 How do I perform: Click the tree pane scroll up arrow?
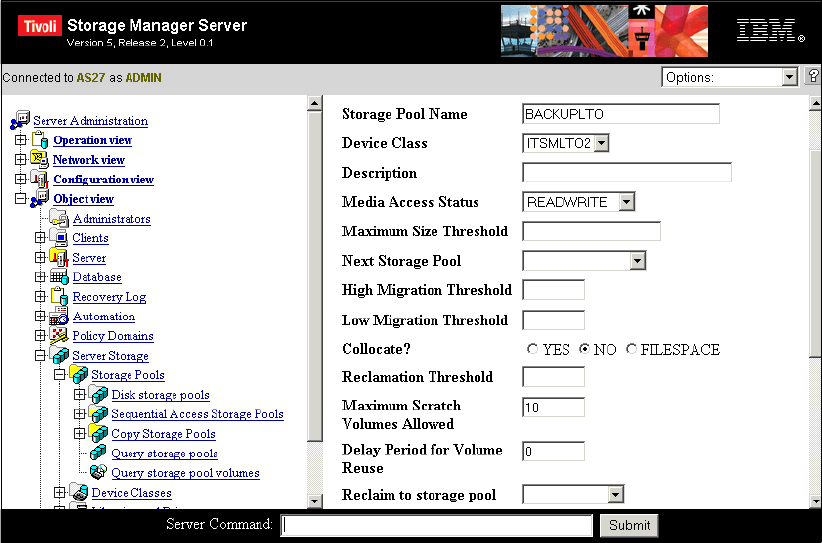tap(315, 103)
